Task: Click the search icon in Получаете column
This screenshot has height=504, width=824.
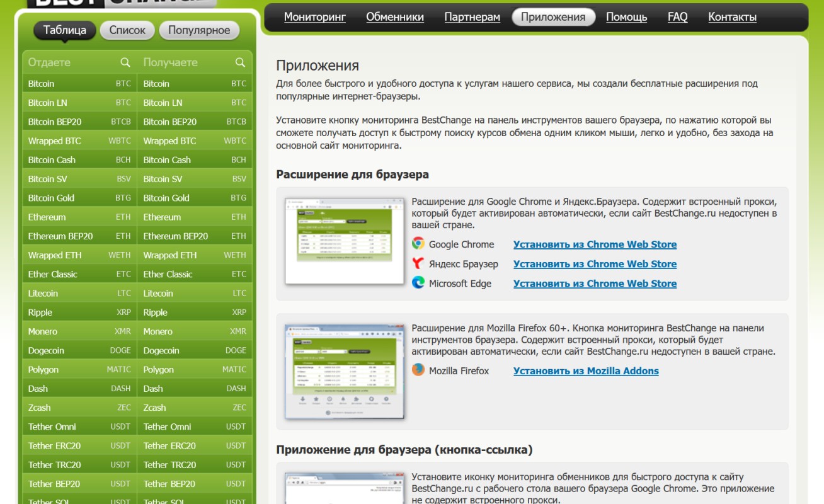Action: click(240, 62)
